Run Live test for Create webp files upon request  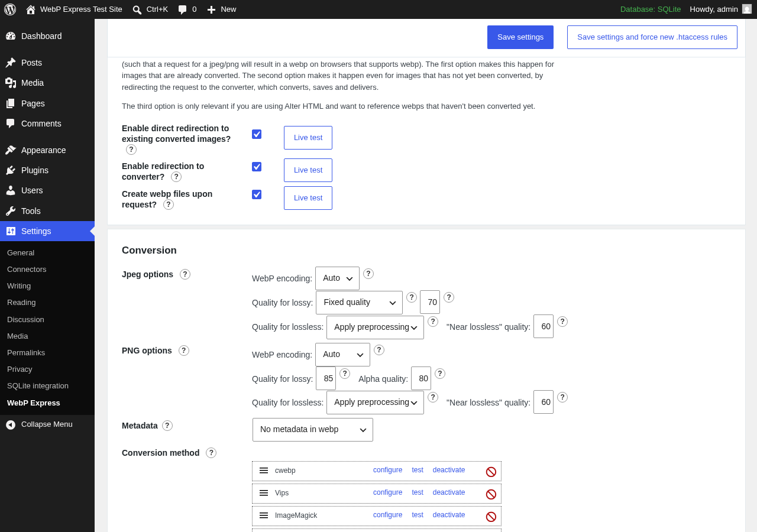point(308,198)
